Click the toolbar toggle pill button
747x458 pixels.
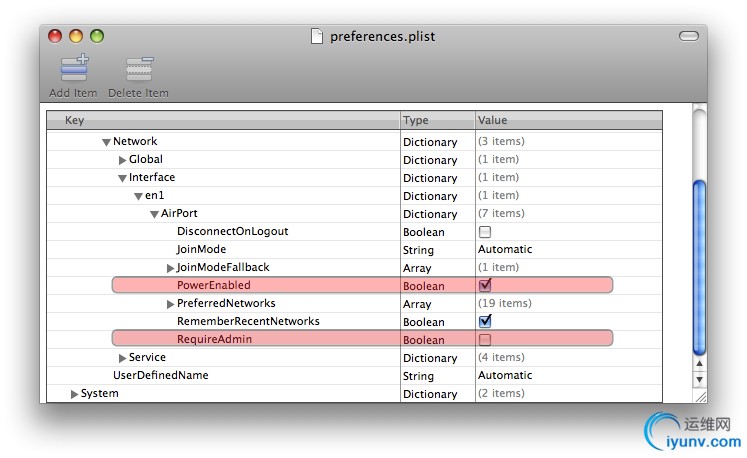coord(688,36)
